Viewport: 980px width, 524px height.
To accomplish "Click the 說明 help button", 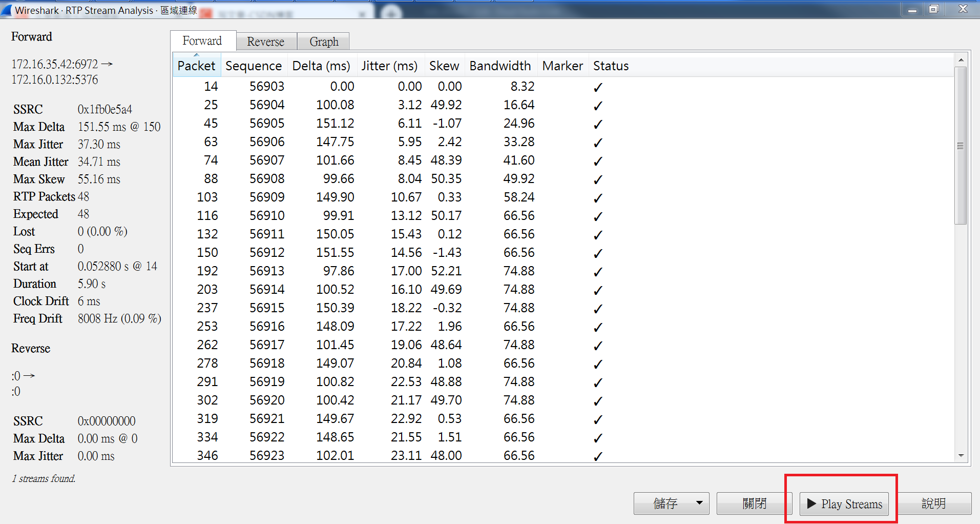I will [x=933, y=503].
